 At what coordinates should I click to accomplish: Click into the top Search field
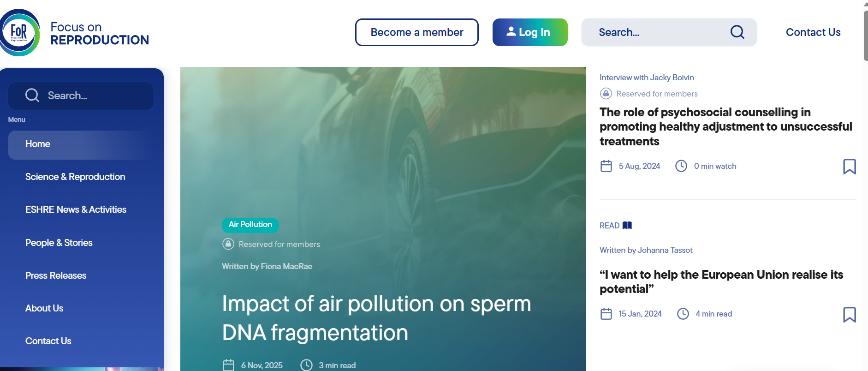660,32
